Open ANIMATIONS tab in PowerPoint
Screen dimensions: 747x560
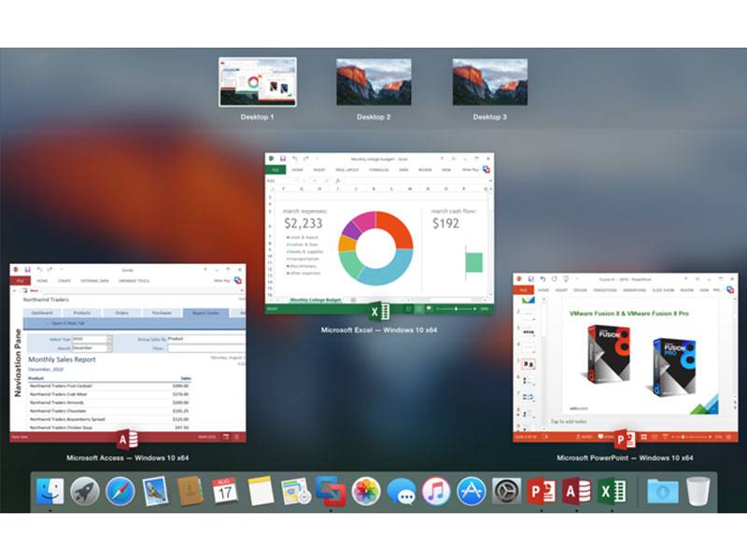point(635,289)
